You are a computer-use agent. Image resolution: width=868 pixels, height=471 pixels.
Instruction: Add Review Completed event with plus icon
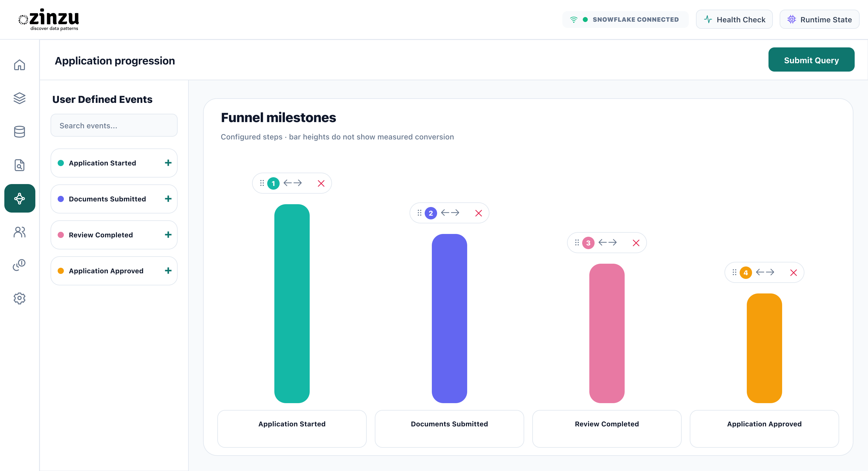[168, 235]
